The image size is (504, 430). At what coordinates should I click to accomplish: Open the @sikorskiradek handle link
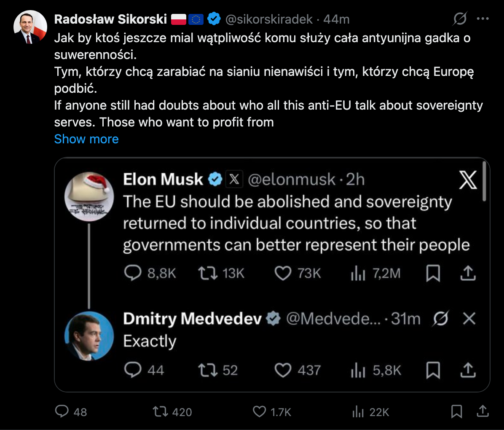pos(269,19)
